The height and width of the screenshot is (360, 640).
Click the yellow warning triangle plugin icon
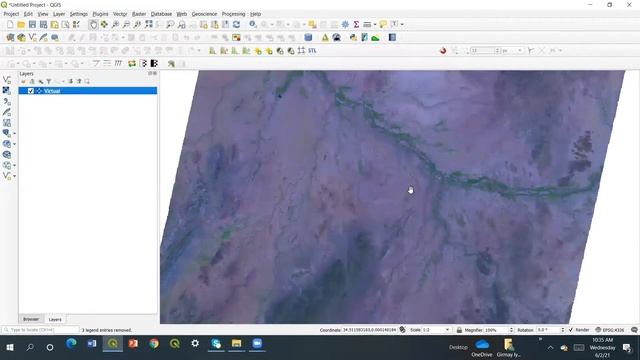(325, 38)
